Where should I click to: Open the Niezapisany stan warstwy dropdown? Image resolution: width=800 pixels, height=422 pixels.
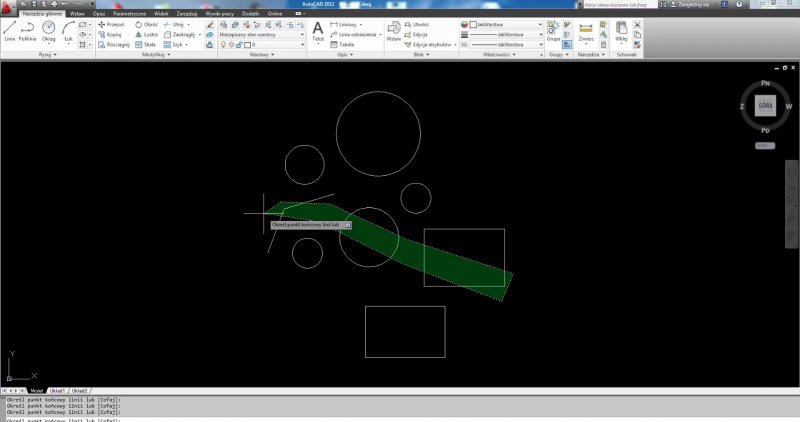[x=262, y=34]
